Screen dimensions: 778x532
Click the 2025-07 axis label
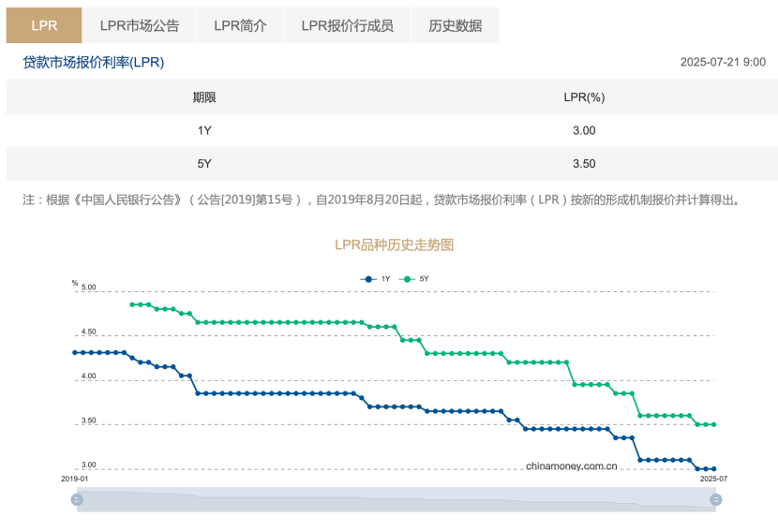[x=713, y=479]
